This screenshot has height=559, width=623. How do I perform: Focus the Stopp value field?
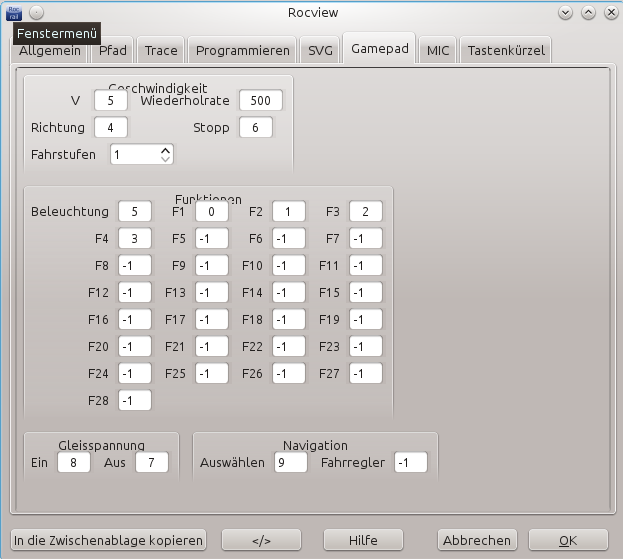(256, 128)
